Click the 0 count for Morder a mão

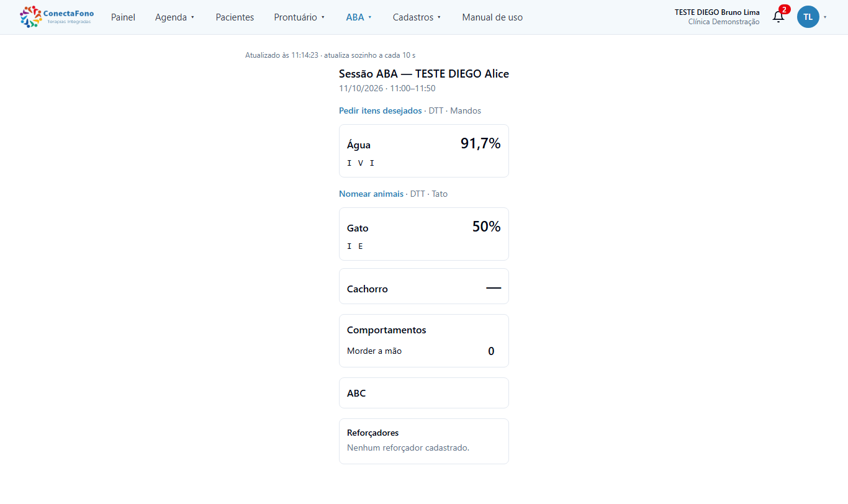pos(491,351)
